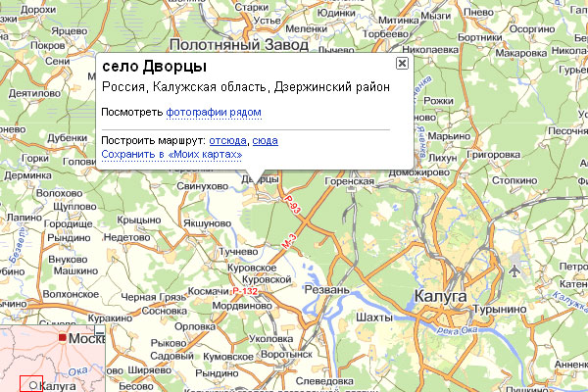Click the Черная Грязь label
The width and height of the screenshot is (588, 392).
point(154,297)
